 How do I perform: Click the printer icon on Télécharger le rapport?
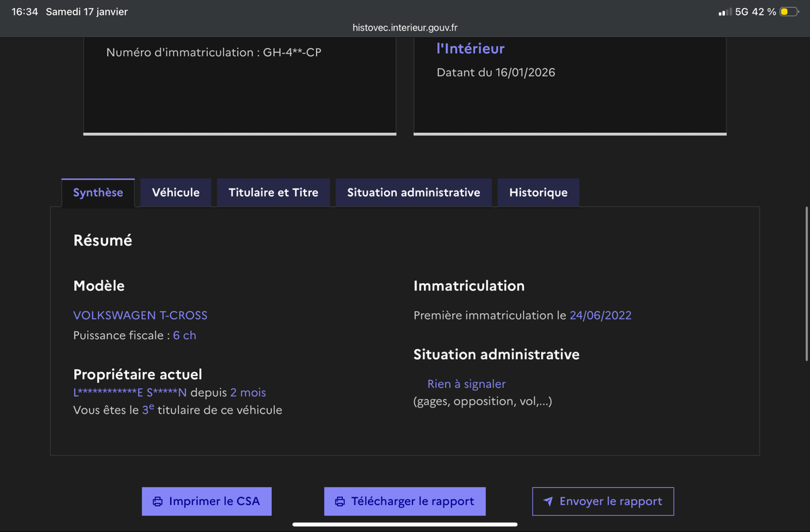pos(340,502)
